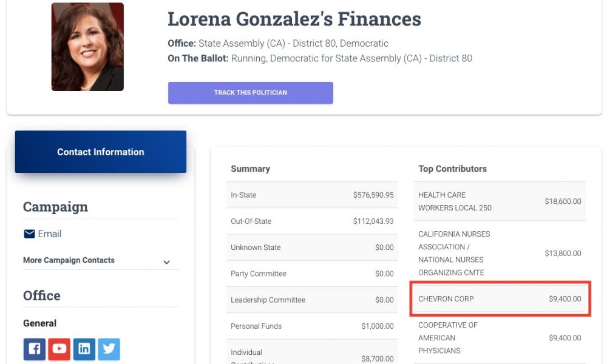Screen dimensions: 607x364
Task: Click the Leadership Committee summary row
Action: click(312, 300)
